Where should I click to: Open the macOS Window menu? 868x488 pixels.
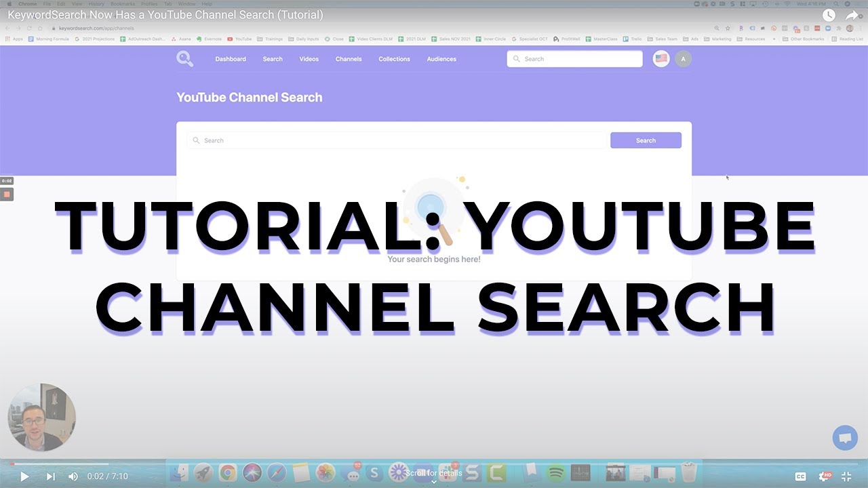pos(186,3)
